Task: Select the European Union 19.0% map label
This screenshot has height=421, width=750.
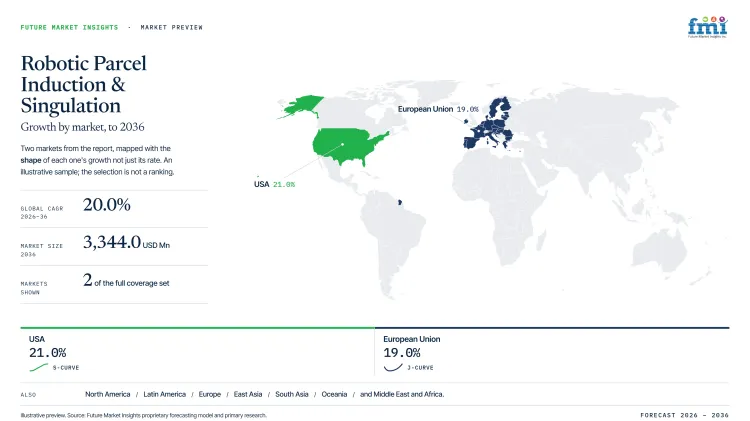Action: coord(438,109)
